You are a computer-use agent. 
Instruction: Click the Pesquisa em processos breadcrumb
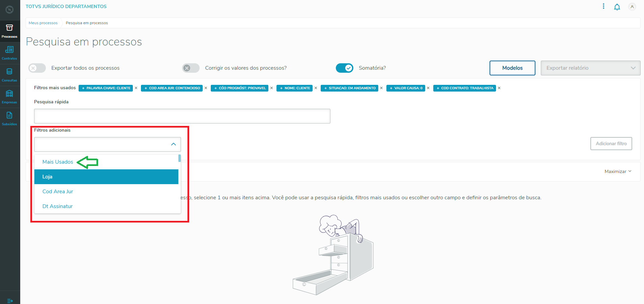tap(87, 23)
